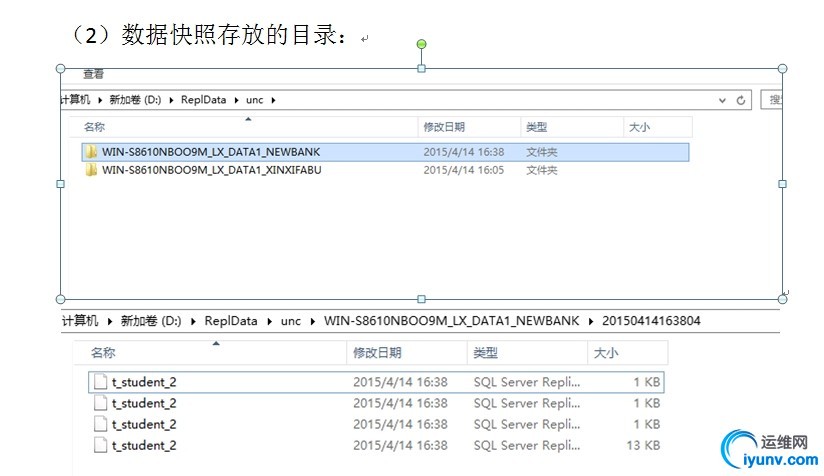824x476 pixels.
Task: Open the 查看 menu tab
Action: pos(94,74)
